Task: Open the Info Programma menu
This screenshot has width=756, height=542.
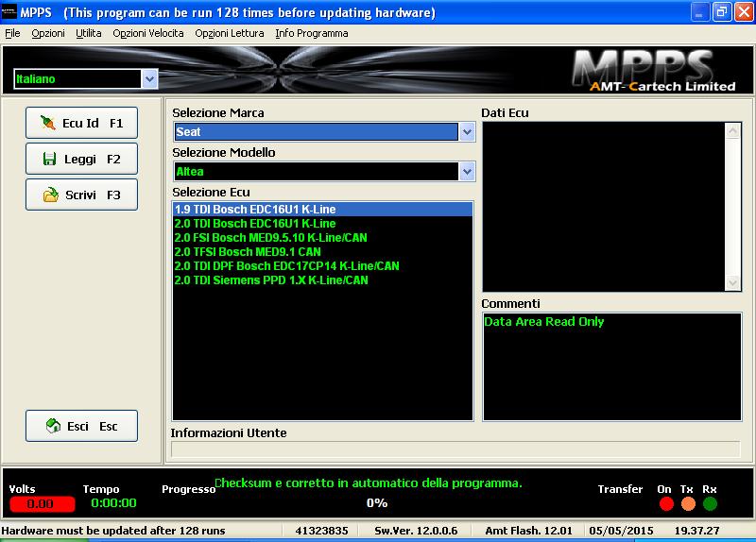Action: pos(311,33)
